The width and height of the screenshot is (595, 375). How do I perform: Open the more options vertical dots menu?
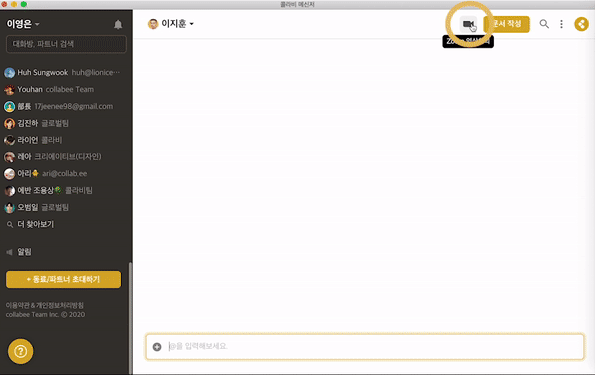point(561,24)
